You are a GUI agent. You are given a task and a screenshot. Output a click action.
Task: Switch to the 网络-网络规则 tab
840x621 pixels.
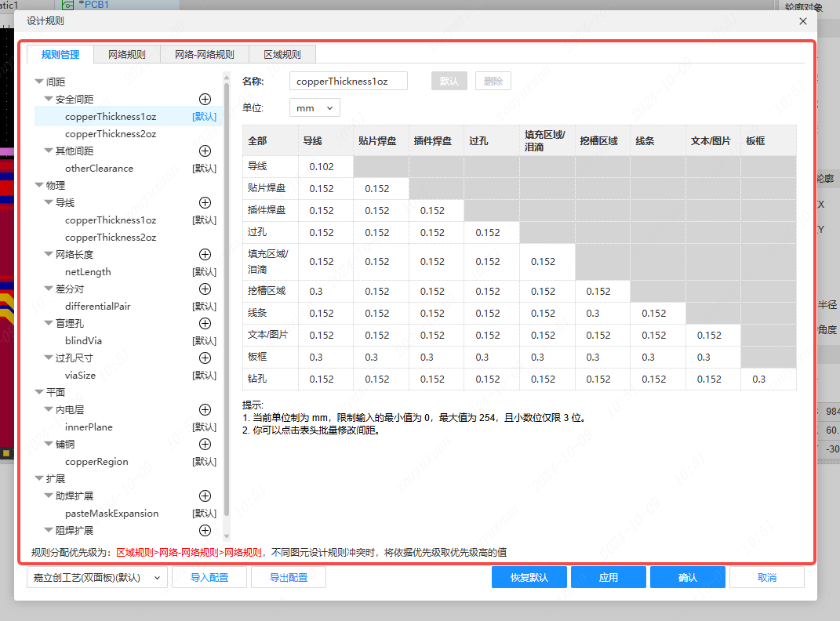coord(205,55)
